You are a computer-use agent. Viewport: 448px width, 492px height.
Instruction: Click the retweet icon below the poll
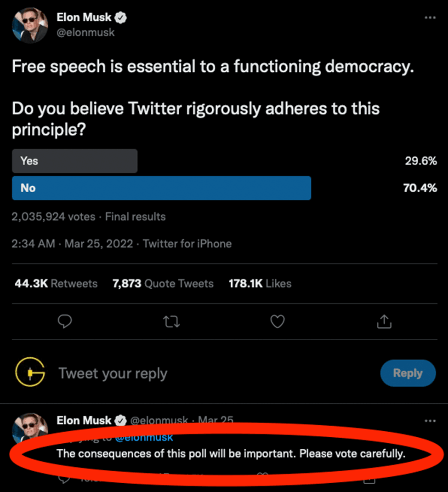pos(171,322)
